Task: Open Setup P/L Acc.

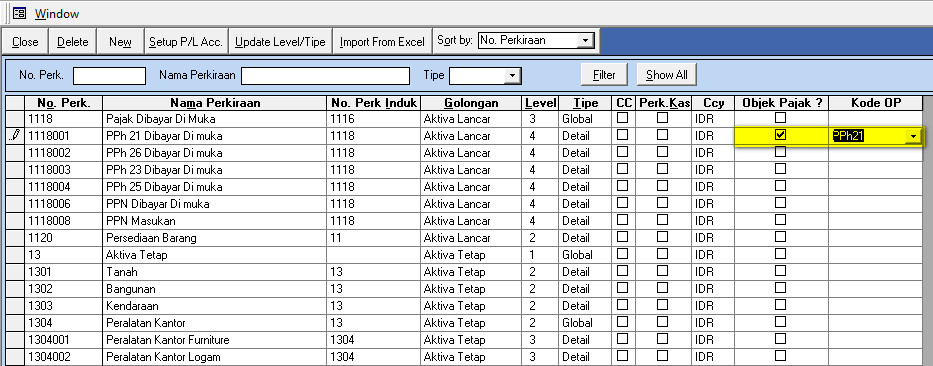Action: (x=186, y=42)
